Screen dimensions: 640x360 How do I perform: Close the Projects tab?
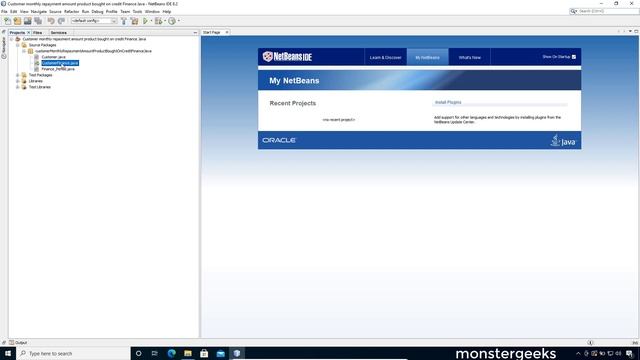coord(29,32)
